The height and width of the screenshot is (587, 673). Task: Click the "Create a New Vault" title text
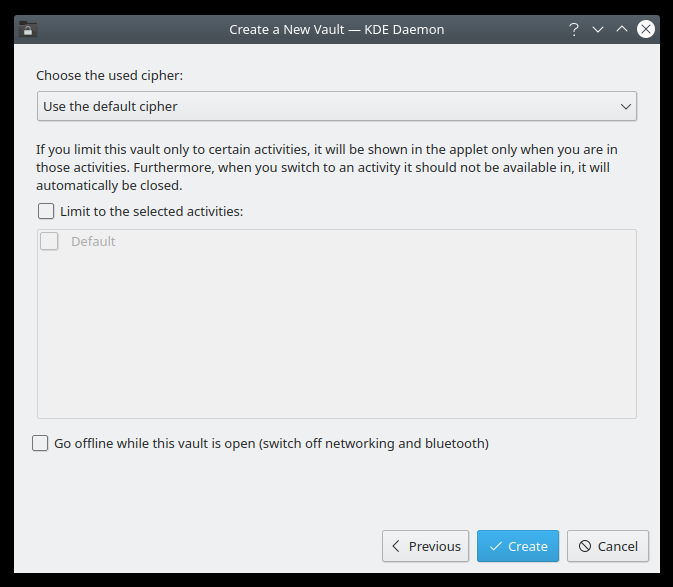point(336,29)
